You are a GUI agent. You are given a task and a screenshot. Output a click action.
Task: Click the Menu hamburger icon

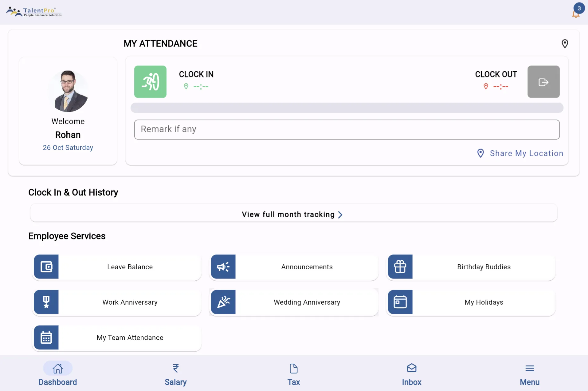pyautogui.click(x=530, y=368)
